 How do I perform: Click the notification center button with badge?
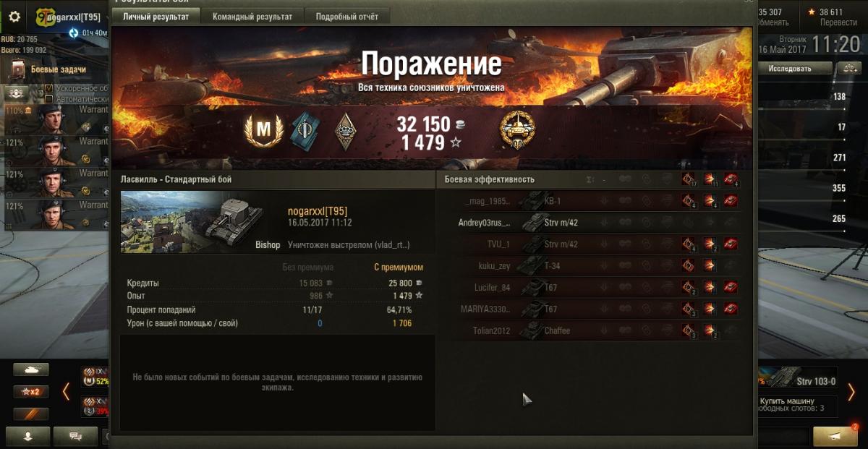click(x=835, y=436)
